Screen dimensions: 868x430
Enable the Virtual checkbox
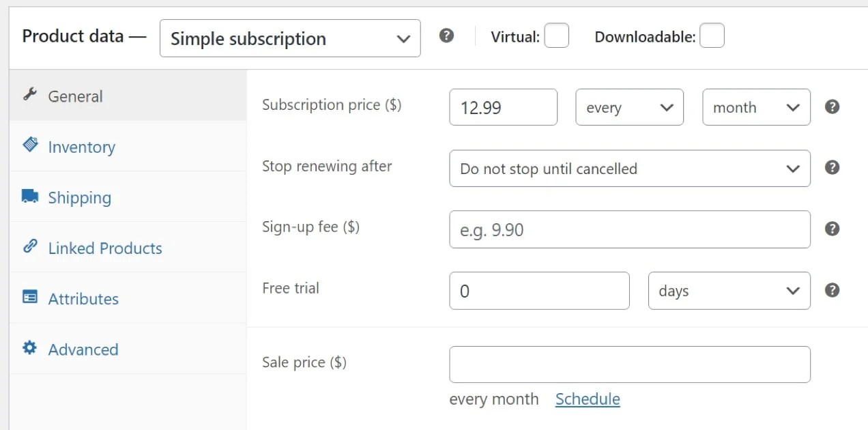pyautogui.click(x=557, y=36)
